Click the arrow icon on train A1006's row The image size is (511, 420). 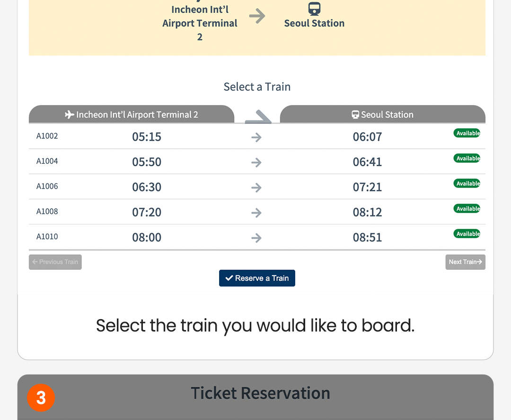point(256,188)
